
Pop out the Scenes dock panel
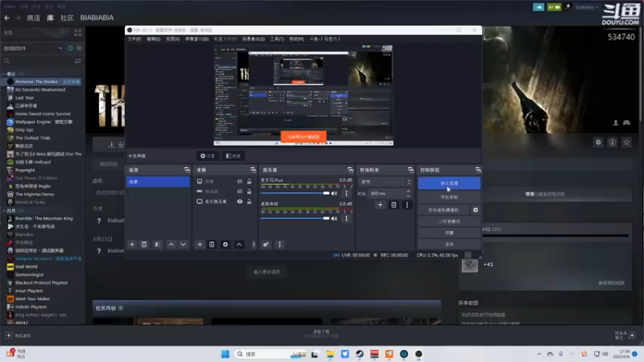click(187, 170)
